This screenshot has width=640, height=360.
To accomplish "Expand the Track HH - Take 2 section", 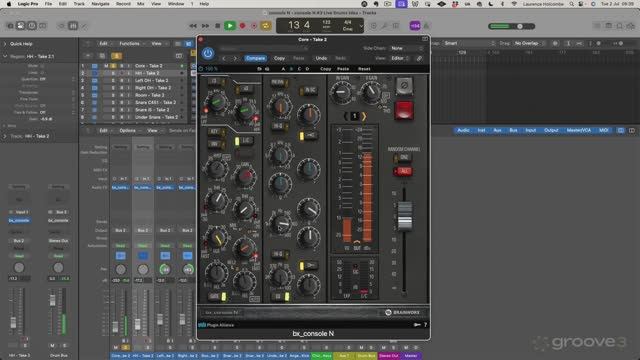I will 5,136.
